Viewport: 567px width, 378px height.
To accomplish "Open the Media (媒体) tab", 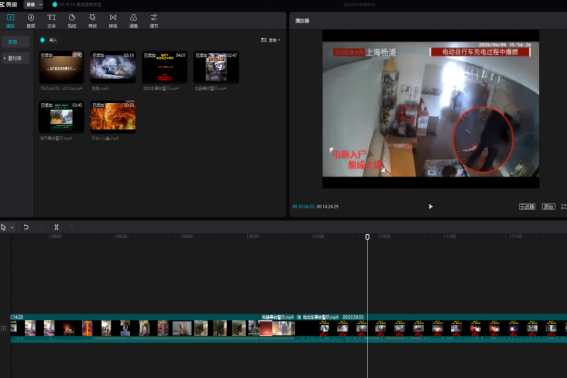I will (10, 21).
